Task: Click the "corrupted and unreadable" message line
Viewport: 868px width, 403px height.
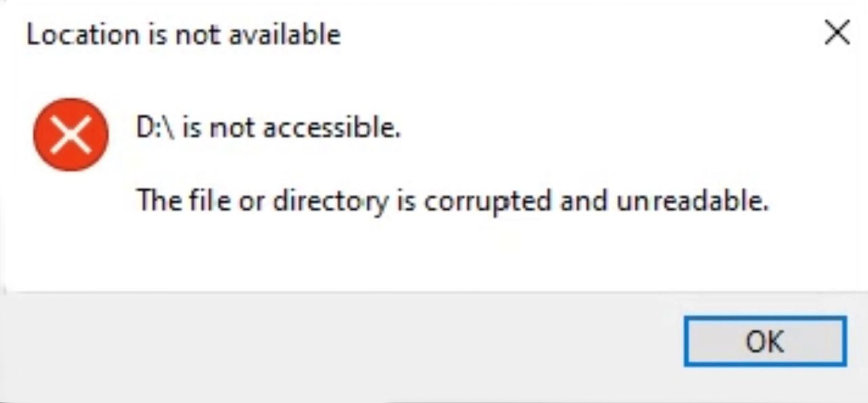Action: pyautogui.click(x=452, y=201)
